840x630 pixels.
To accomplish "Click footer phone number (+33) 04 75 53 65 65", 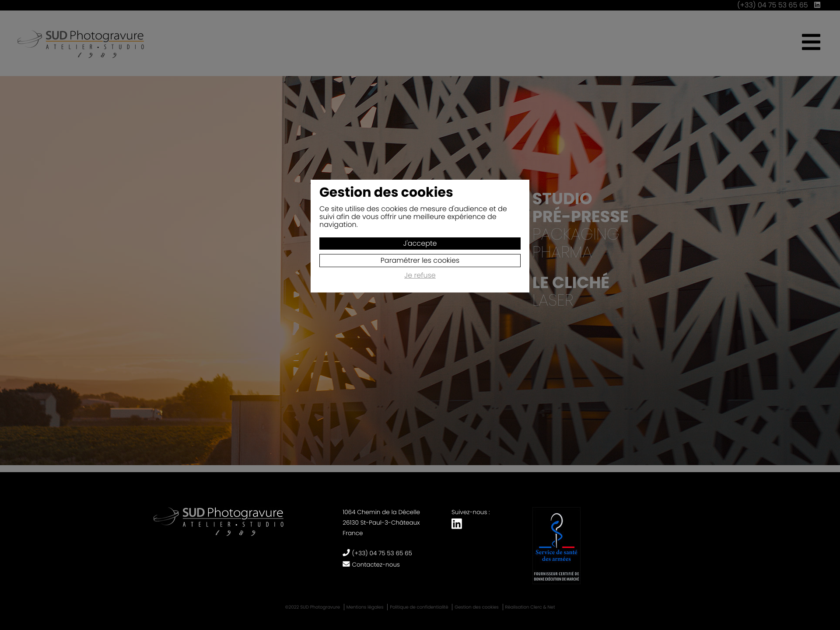I will pos(381,553).
